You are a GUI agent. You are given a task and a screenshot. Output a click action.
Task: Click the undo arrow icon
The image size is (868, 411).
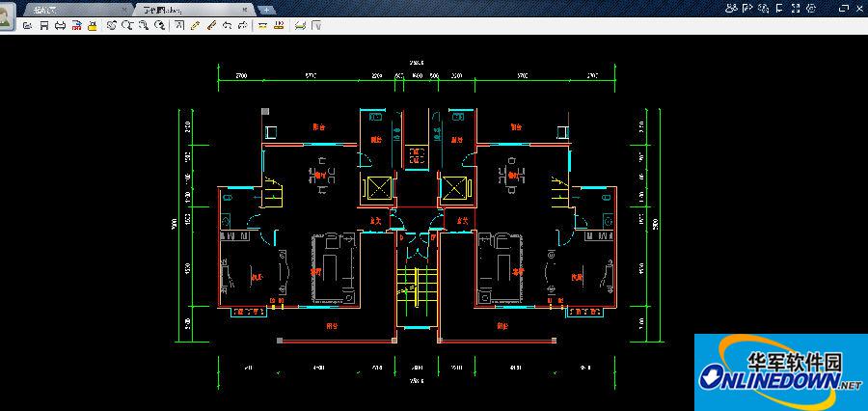click(227, 25)
